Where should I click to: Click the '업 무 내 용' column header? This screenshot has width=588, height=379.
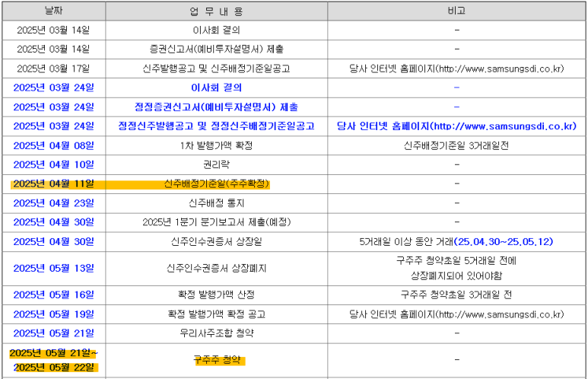point(216,11)
